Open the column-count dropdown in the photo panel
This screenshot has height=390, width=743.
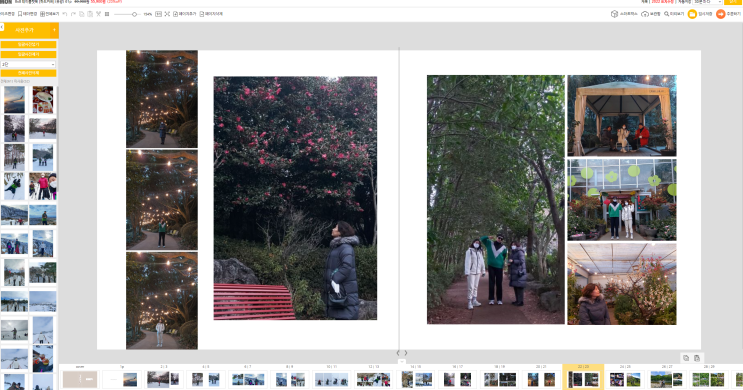click(28, 64)
